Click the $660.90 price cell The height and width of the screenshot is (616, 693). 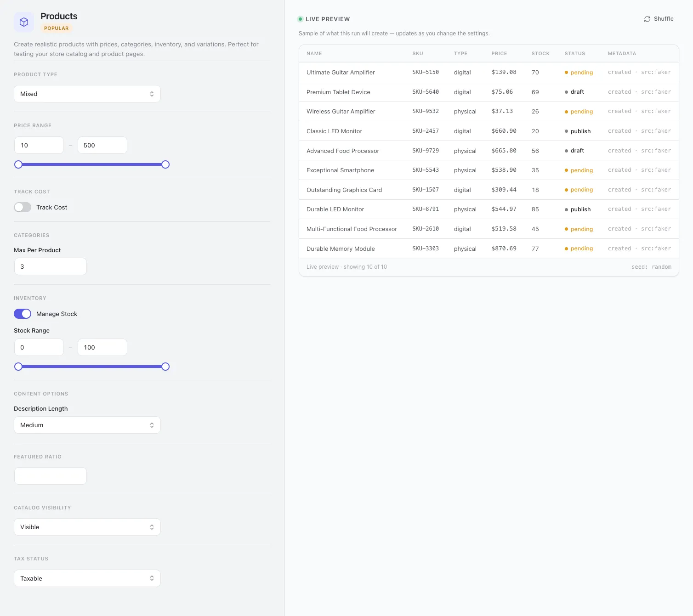504,131
